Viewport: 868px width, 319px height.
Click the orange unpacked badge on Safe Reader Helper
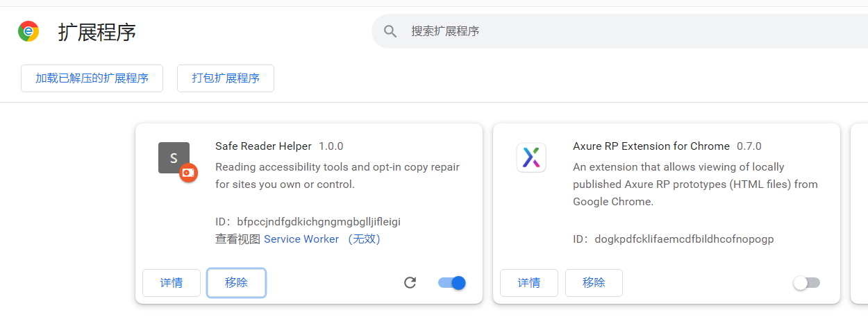pyautogui.click(x=188, y=173)
